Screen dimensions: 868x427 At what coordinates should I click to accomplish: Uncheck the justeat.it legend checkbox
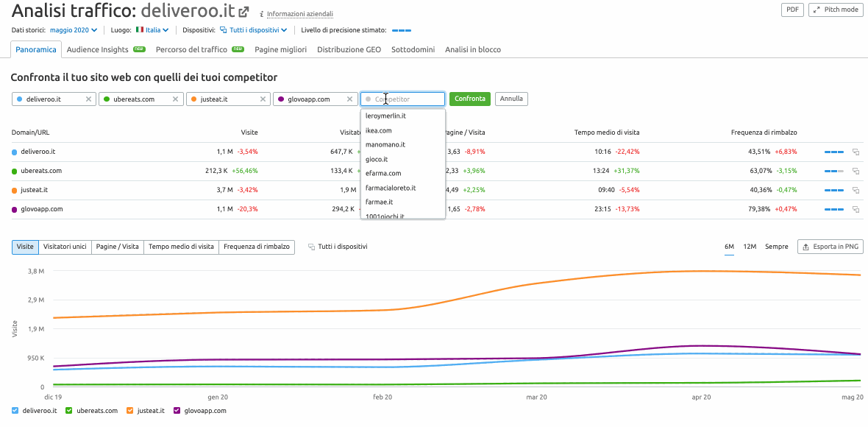(131, 411)
